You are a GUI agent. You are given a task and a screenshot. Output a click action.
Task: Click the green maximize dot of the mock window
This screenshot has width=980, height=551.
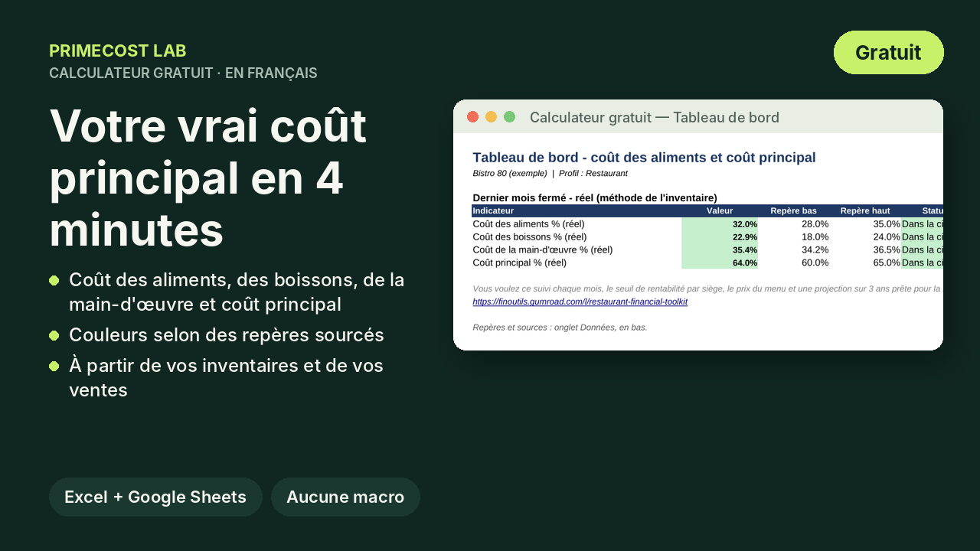click(x=510, y=117)
